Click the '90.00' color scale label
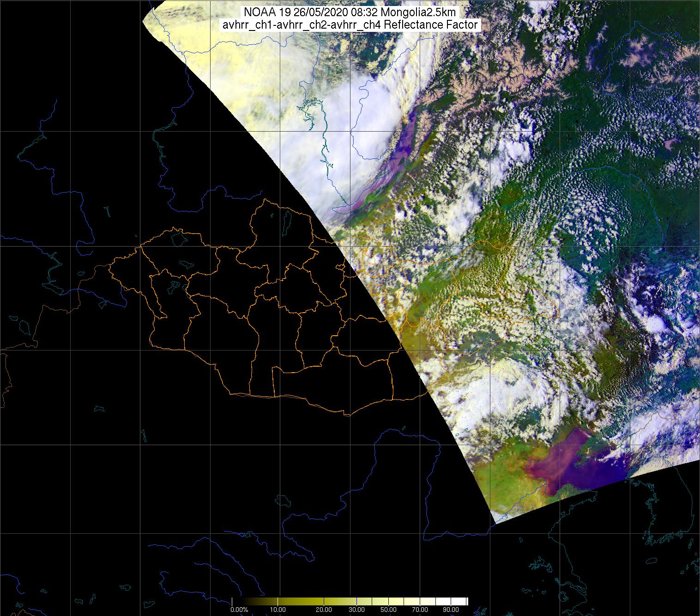Viewport: 700px width, 616px height. [452, 610]
